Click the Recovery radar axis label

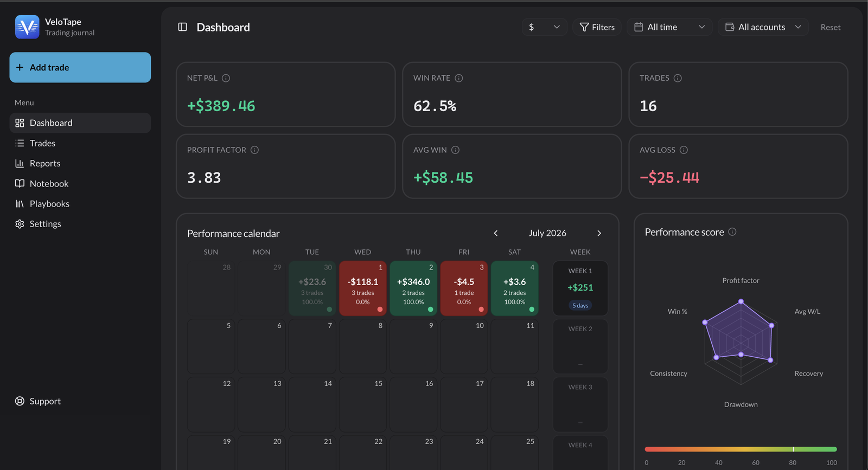[x=809, y=374]
